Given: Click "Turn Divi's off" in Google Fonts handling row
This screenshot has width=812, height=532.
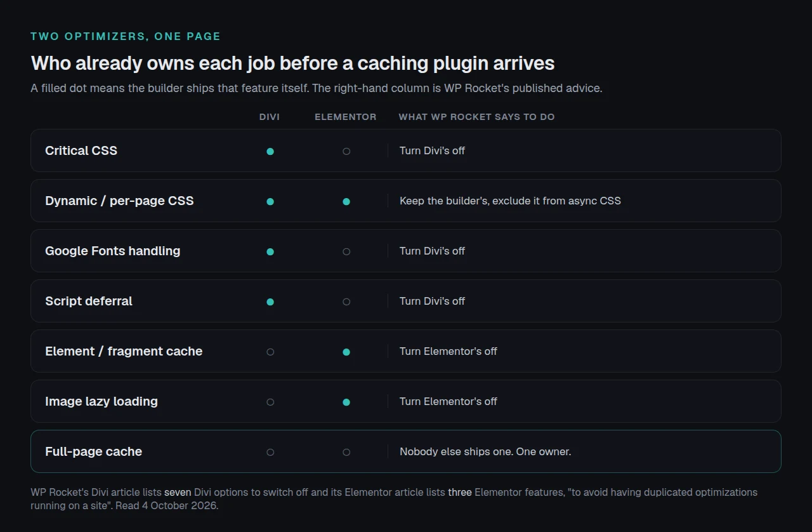Looking at the screenshot, I should [x=432, y=251].
